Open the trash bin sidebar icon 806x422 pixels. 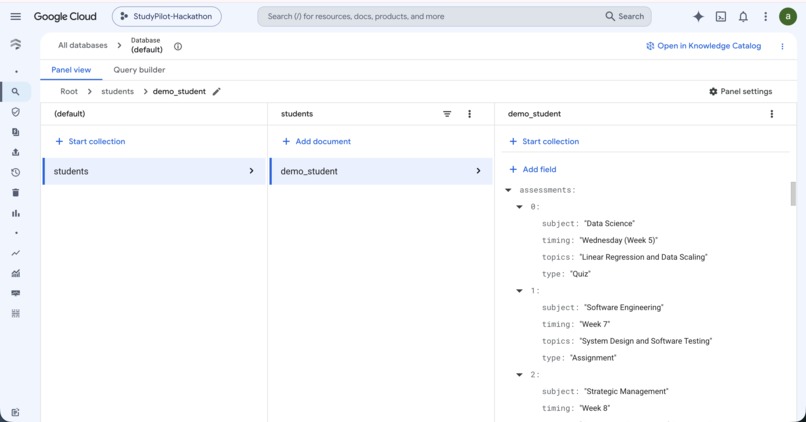click(x=16, y=192)
